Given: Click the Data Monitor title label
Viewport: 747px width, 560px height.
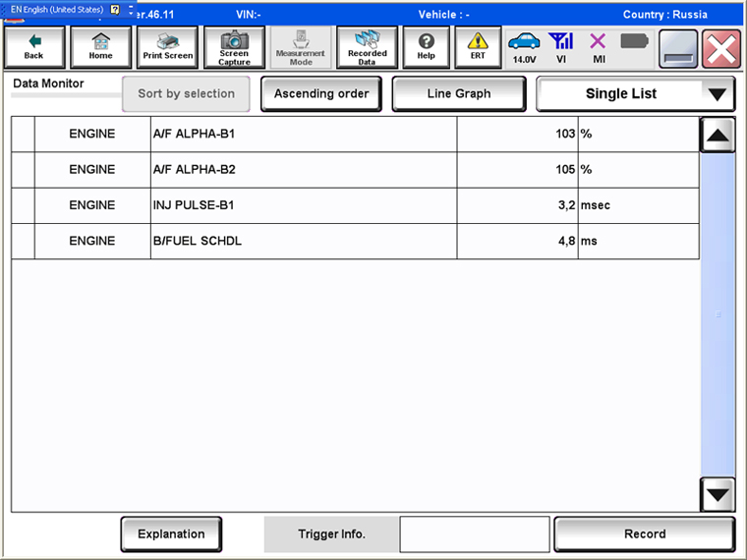Looking at the screenshot, I should 48,84.
